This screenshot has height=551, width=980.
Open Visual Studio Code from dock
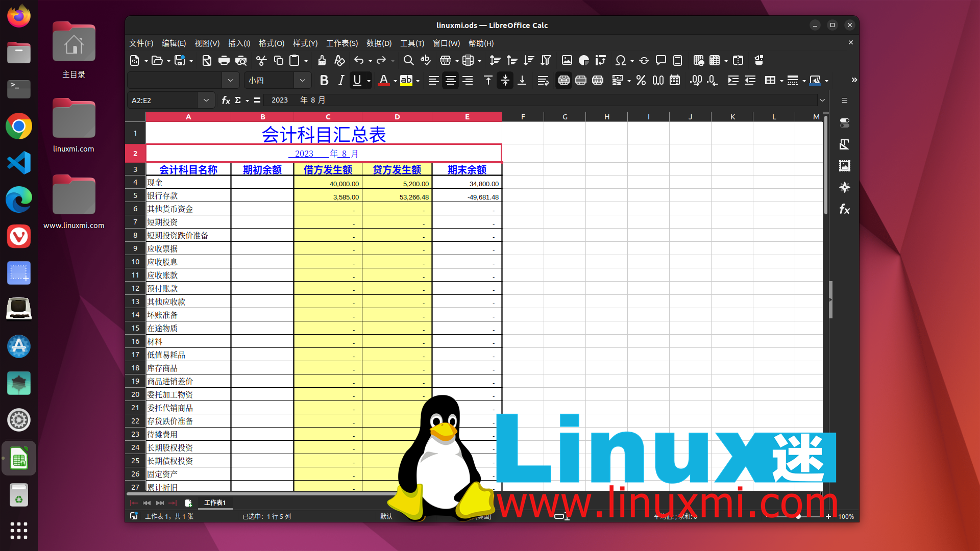[x=19, y=163]
